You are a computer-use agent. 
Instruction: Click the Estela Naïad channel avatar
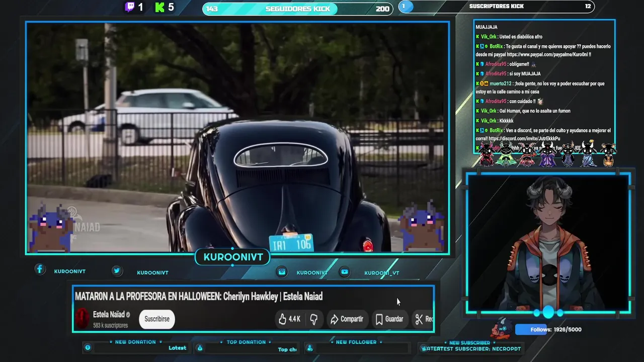[82, 319]
